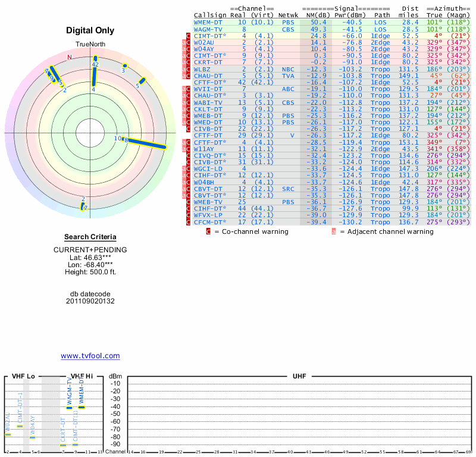This screenshot has height=457, width=476.
Task: Click the Callsign column header
Action: coord(210,15)
